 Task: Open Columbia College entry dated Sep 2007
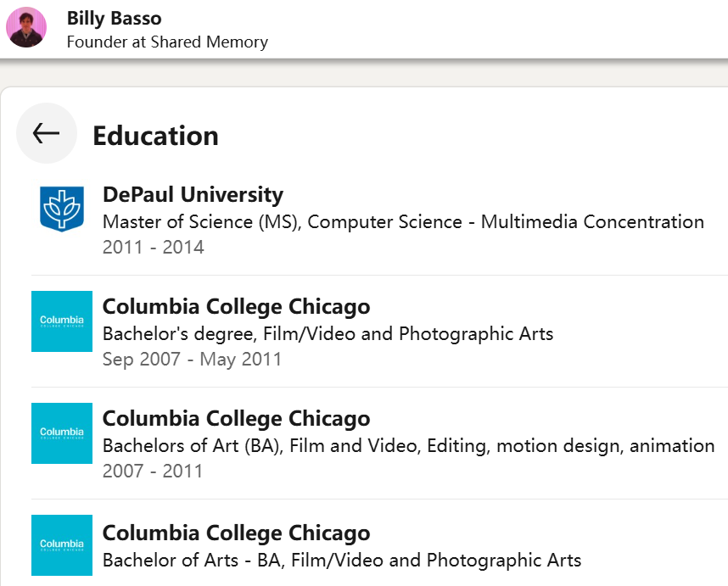(236, 306)
